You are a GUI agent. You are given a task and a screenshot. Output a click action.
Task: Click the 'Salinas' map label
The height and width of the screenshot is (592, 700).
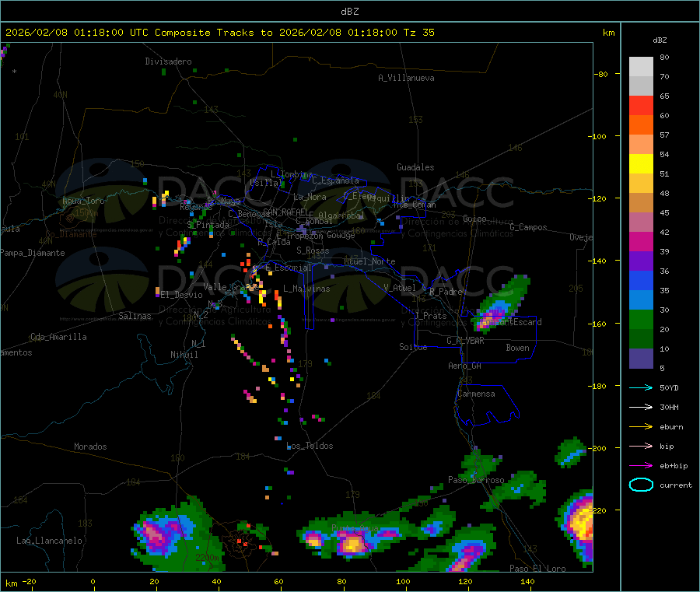pos(135,316)
